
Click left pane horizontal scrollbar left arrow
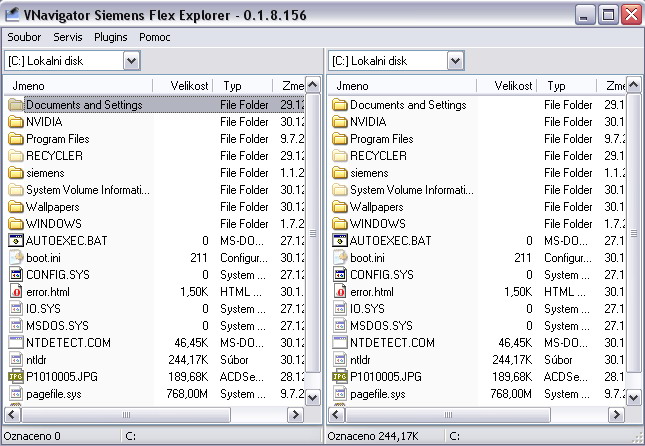click(x=12, y=415)
